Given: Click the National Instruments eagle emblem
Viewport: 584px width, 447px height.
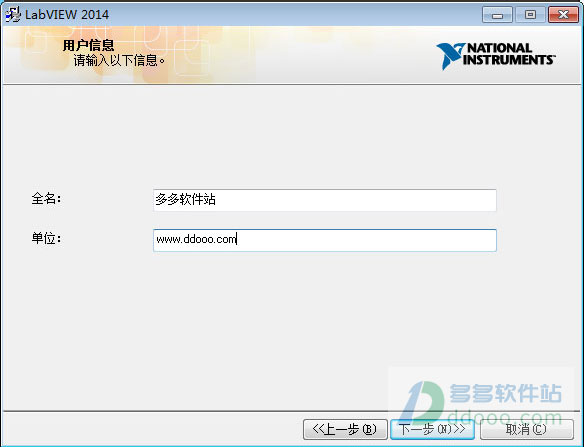Looking at the screenshot, I should [451, 56].
